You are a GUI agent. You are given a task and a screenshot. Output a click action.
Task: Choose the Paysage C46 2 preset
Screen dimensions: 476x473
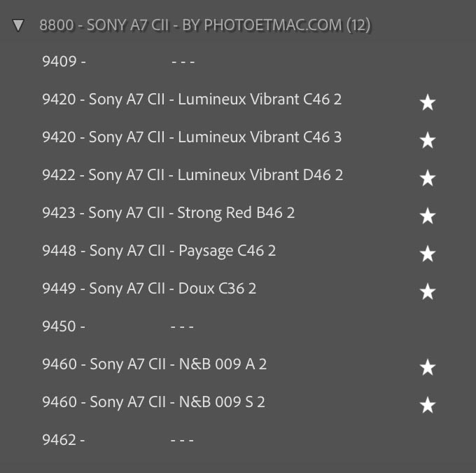coord(159,251)
